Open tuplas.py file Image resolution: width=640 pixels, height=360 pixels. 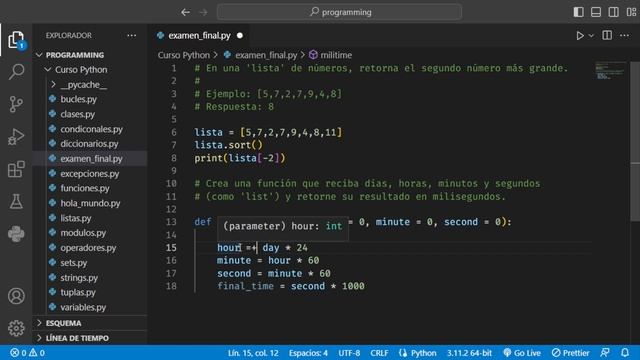click(x=78, y=292)
